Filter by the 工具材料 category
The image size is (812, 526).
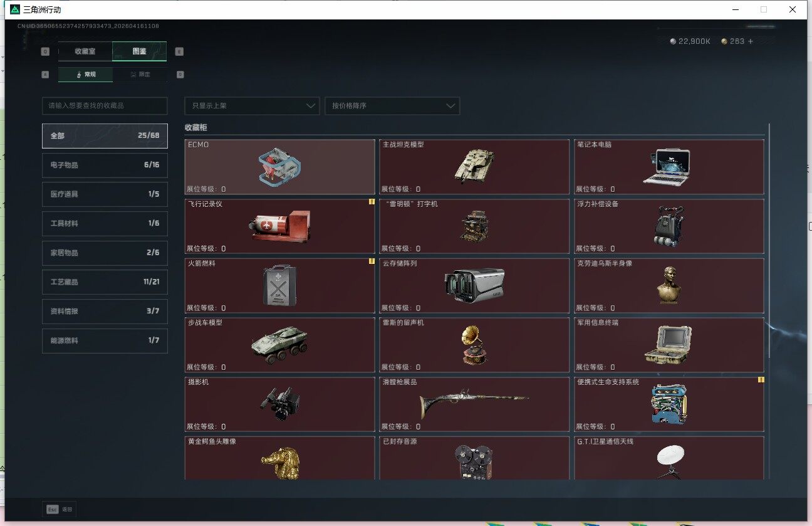(105, 224)
